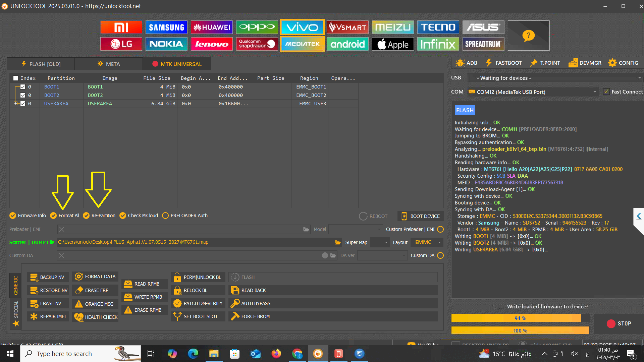Switch to the FLASH [OLD] tab
644x362 pixels.
pos(41,64)
